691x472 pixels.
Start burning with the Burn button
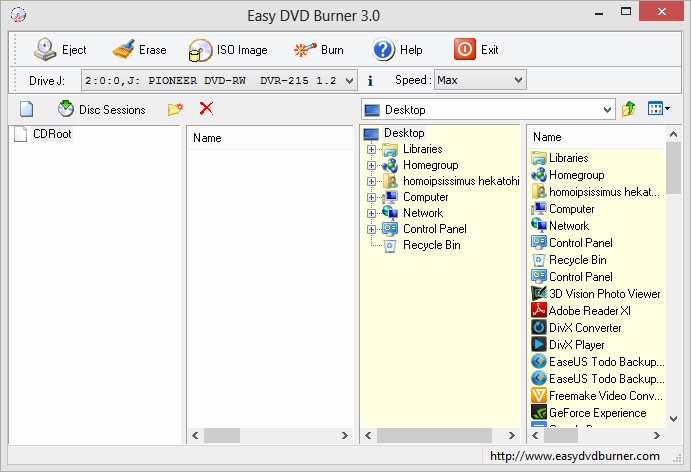coord(319,50)
